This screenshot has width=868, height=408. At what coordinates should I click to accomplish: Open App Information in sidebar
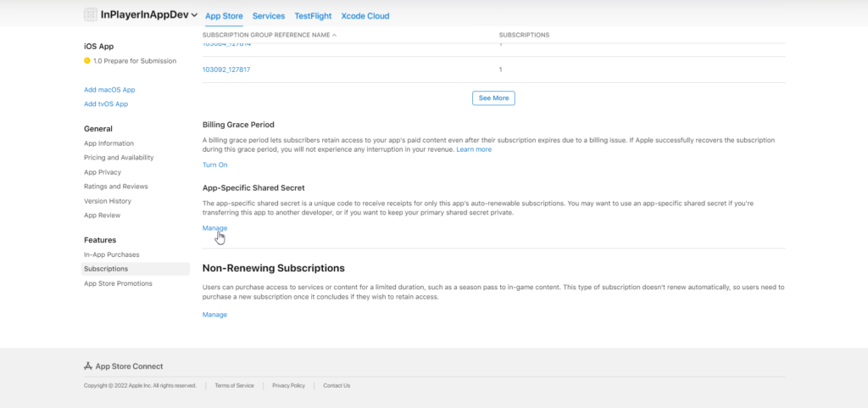(x=109, y=143)
